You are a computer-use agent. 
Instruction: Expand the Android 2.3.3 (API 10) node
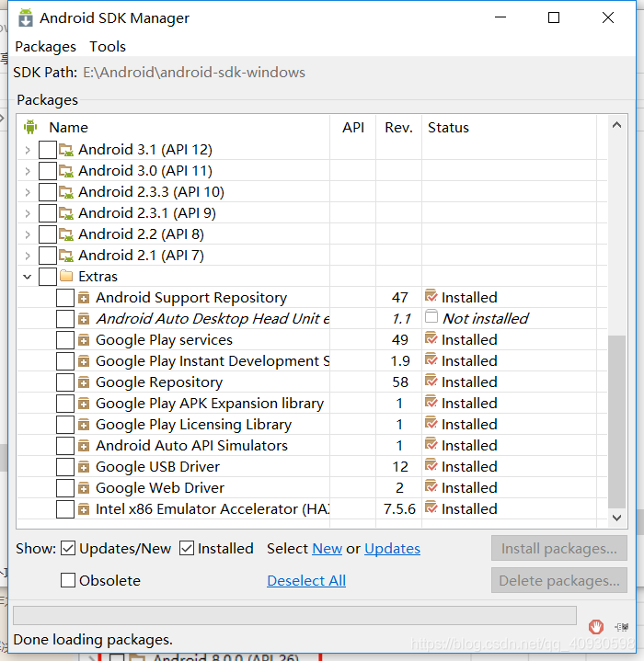(x=28, y=192)
